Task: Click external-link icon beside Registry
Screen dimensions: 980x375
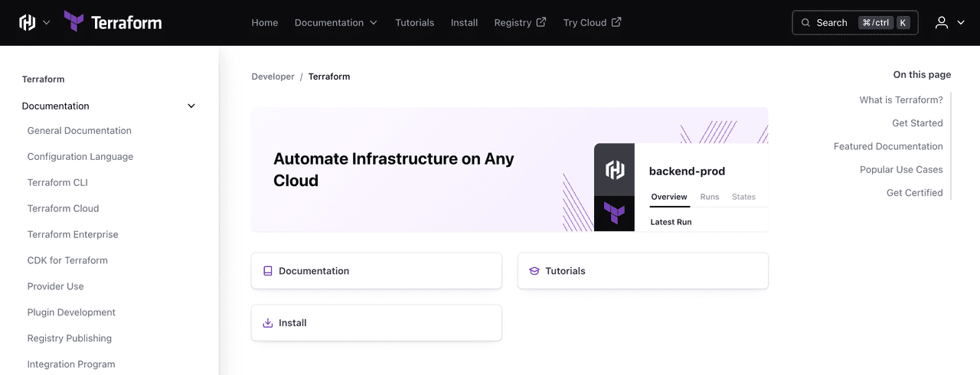Action: tap(541, 22)
